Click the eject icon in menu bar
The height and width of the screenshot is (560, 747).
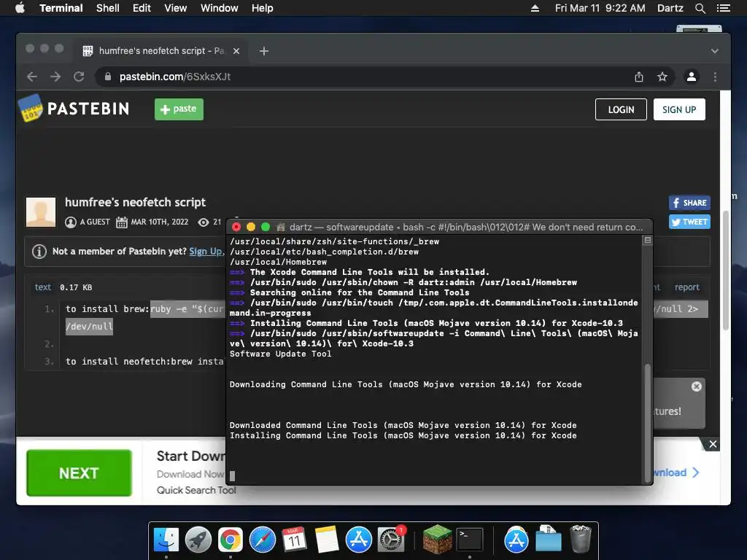[535, 8]
